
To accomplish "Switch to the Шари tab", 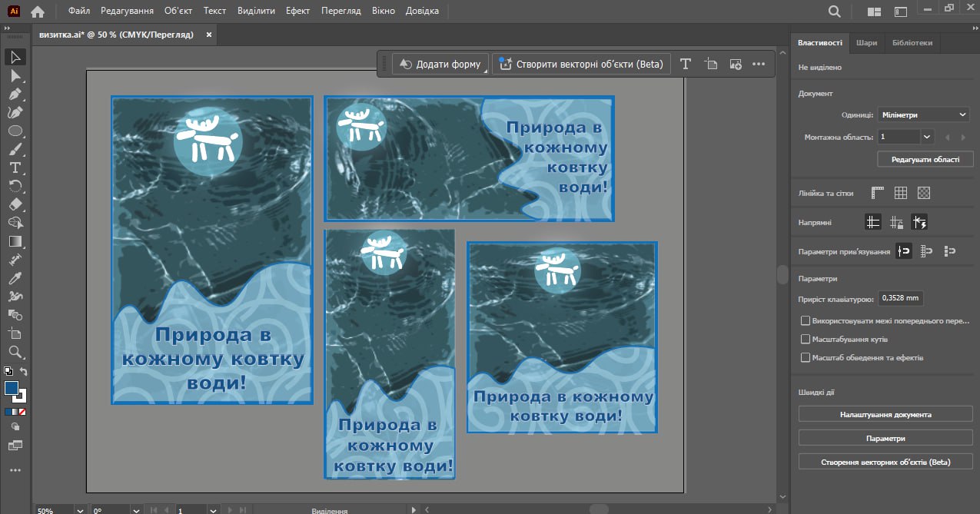I will point(866,43).
